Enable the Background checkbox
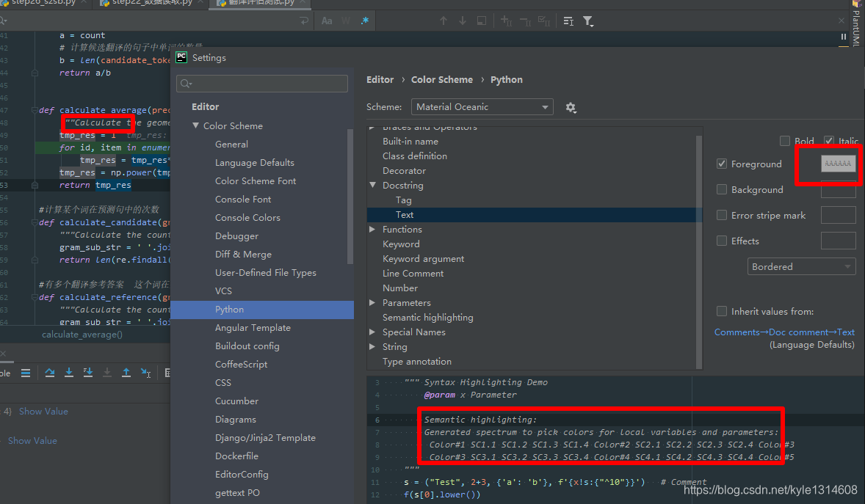The image size is (865, 504). [x=722, y=189]
